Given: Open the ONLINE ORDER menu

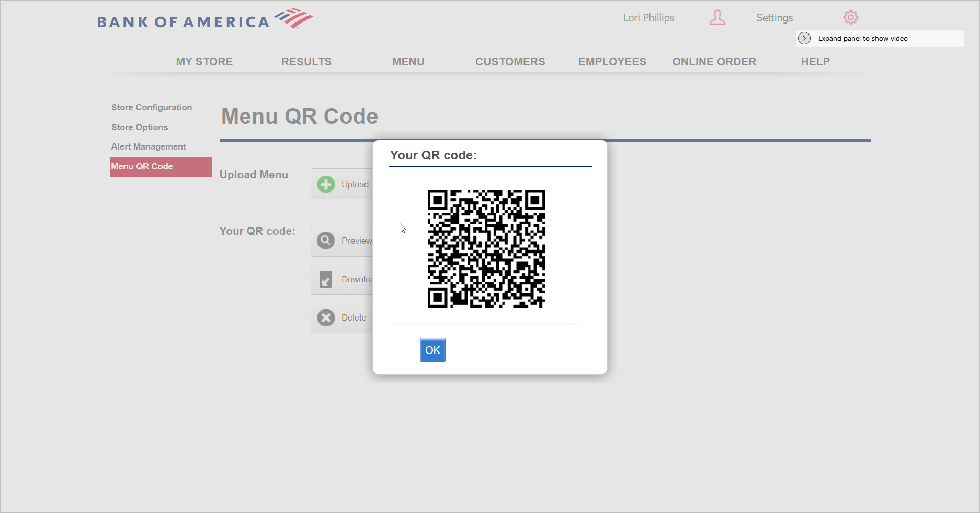Looking at the screenshot, I should (x=714, y=61).
